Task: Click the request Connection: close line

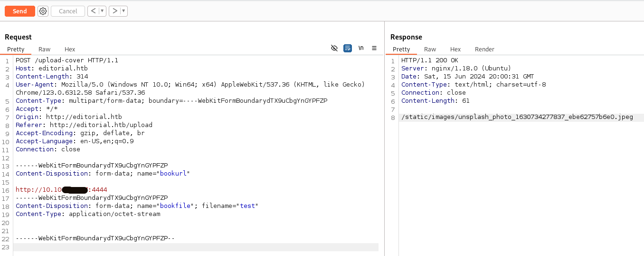Action: [x=48, y=149]
